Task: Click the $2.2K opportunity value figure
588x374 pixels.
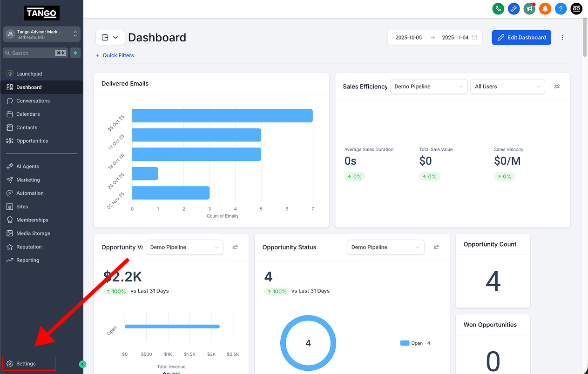Action: click(x=122, y=277)
